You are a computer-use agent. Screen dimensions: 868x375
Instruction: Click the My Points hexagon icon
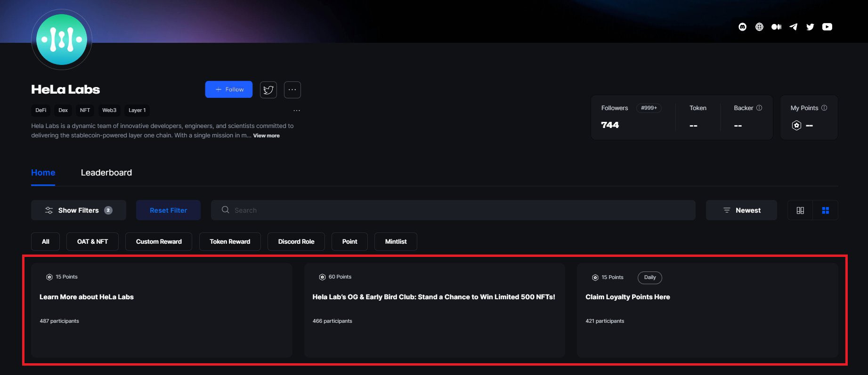796,125
